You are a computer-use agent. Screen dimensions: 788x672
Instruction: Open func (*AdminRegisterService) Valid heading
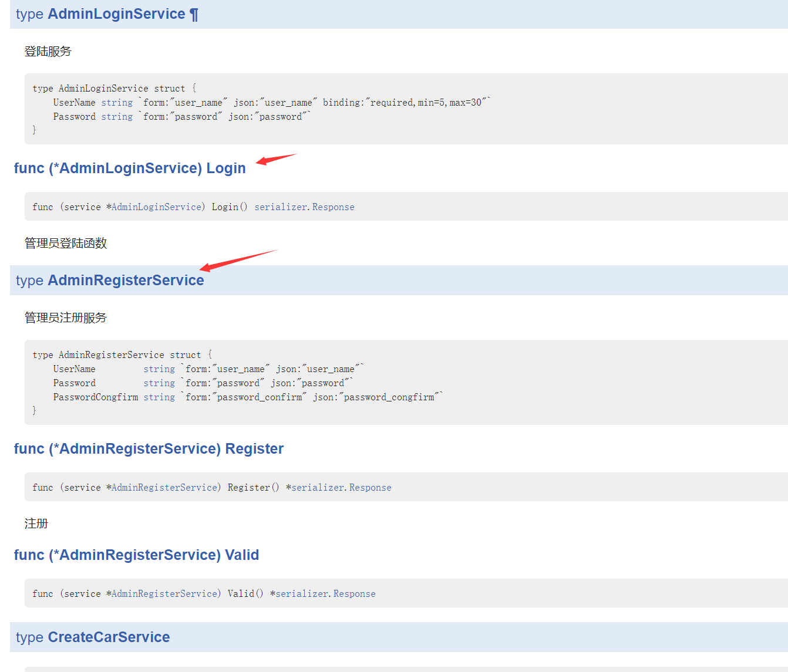coord(136,555)
